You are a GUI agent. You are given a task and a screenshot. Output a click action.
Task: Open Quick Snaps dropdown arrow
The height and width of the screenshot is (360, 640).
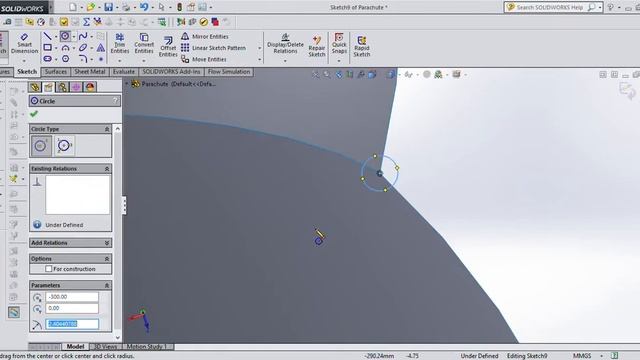tap(339, 61)
